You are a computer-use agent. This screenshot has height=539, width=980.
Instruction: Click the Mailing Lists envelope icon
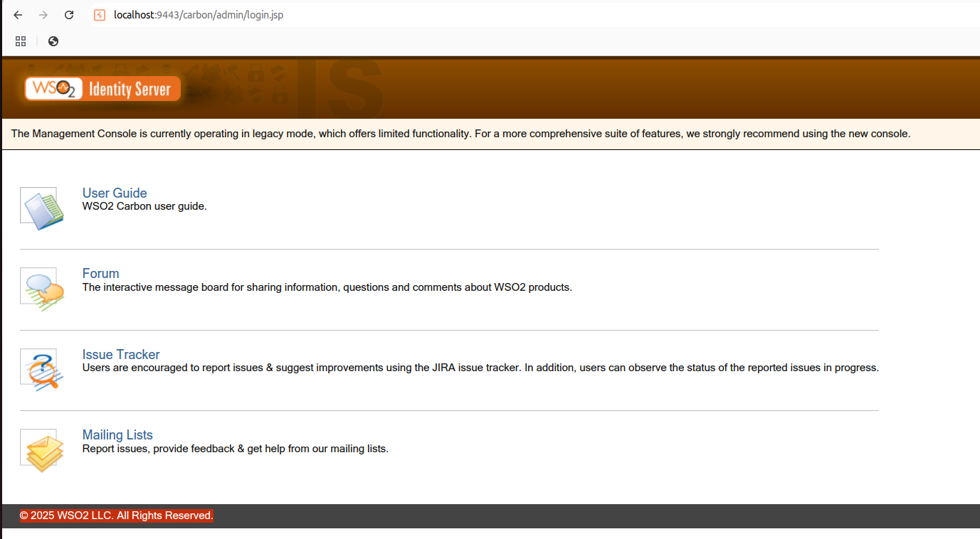coord(42,450)
